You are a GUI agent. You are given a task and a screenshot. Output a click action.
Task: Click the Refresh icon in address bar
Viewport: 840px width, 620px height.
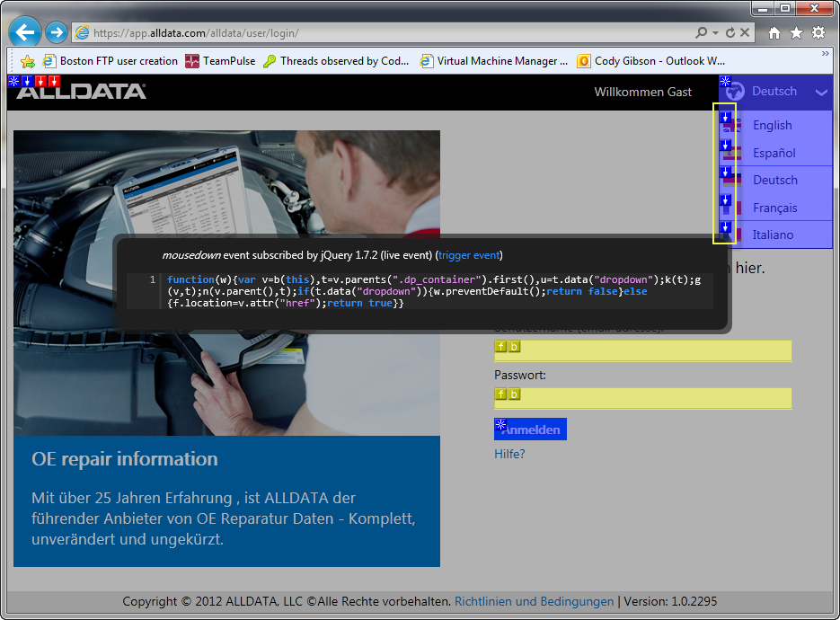(729, 33)
